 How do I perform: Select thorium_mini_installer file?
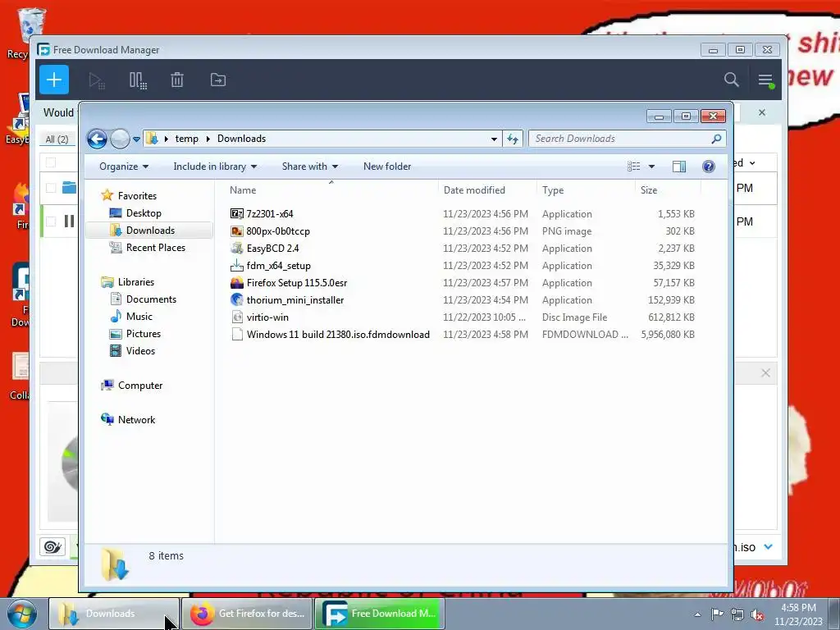[x=295, y=299]
